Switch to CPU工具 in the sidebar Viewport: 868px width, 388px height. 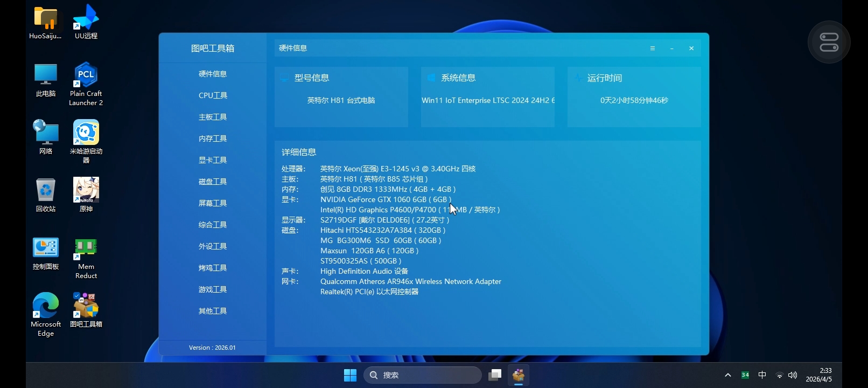click(x=213, y=95)
